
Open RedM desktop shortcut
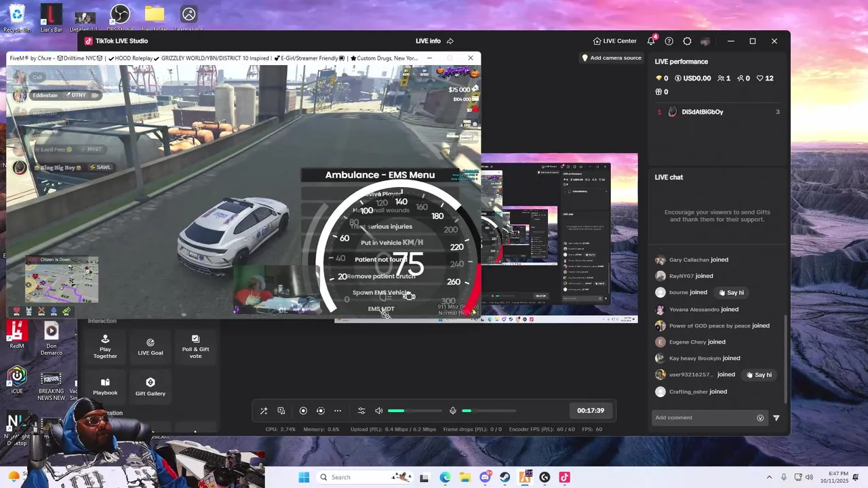16,335
